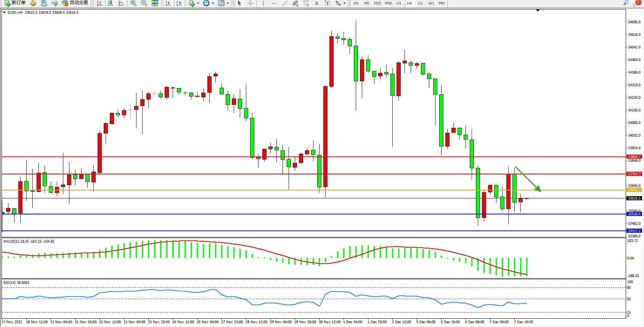644x327 pixels.
Task: Open the chart templates dropdown arrow
Action: click(228, 3)
